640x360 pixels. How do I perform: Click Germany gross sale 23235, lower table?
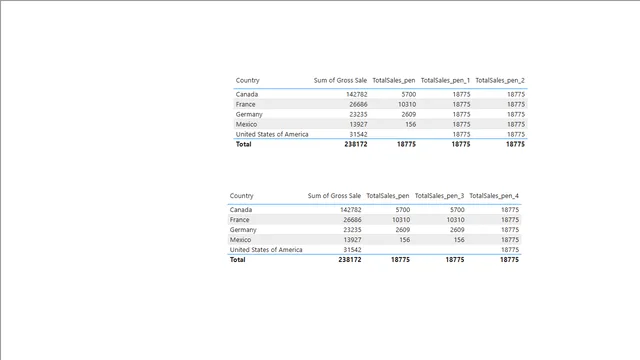click(352, 230)
